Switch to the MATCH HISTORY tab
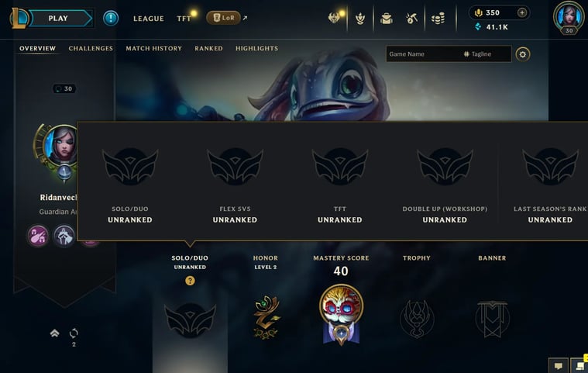Image resolution: width=588 pixels, height=373 pixels. [x=153, y=48]
